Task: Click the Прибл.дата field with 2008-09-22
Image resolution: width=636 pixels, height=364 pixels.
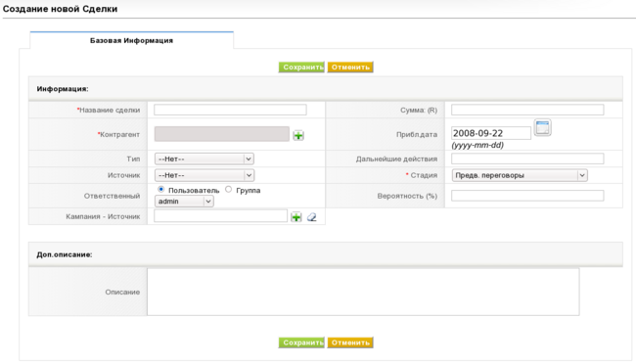Action: pyautogui.click(x=491, y=133)
